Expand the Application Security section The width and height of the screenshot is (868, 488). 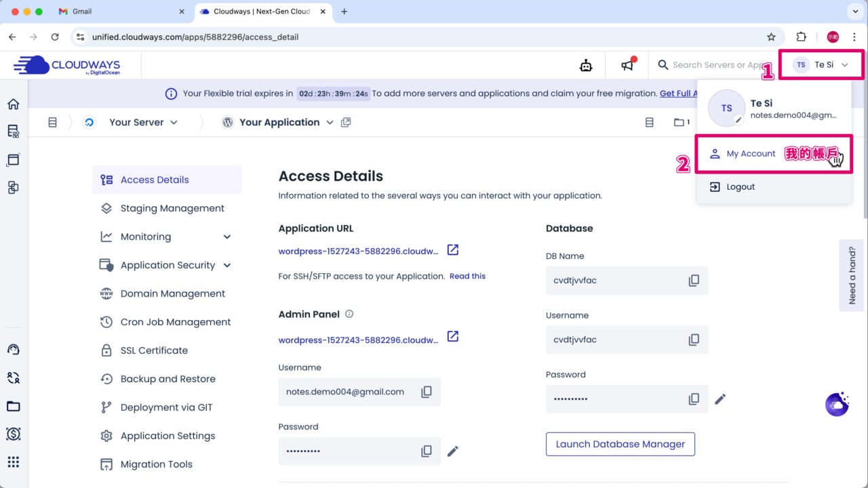[x=226, y=265]
